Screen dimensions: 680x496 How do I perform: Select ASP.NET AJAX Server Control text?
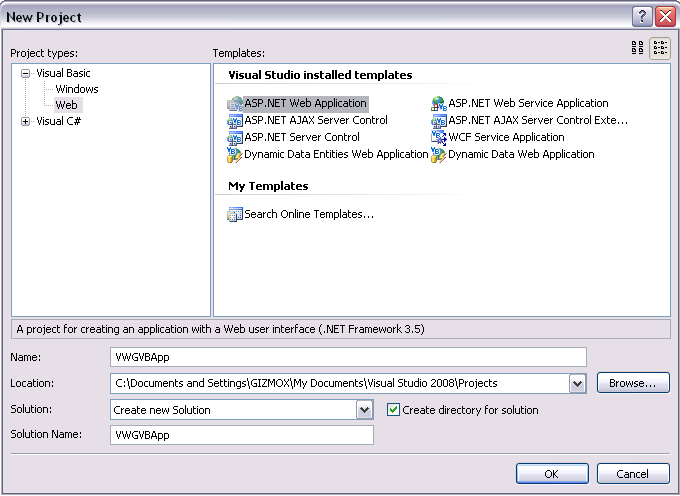[316, 121]
